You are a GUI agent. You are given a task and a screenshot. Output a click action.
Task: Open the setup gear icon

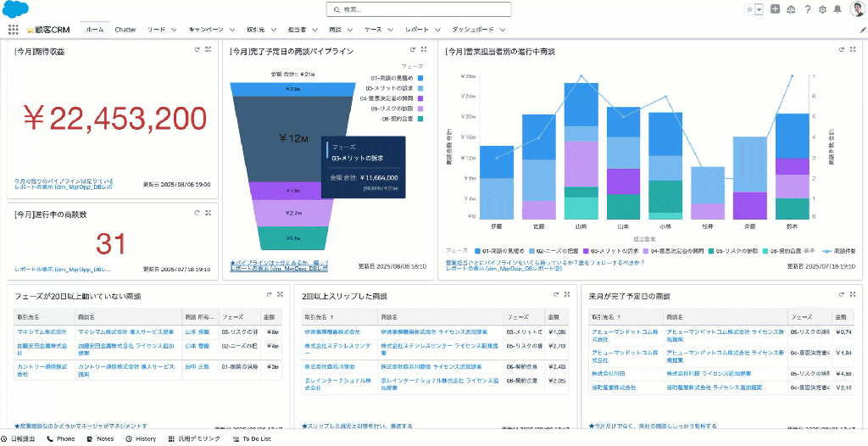click(x=822, y=9)
